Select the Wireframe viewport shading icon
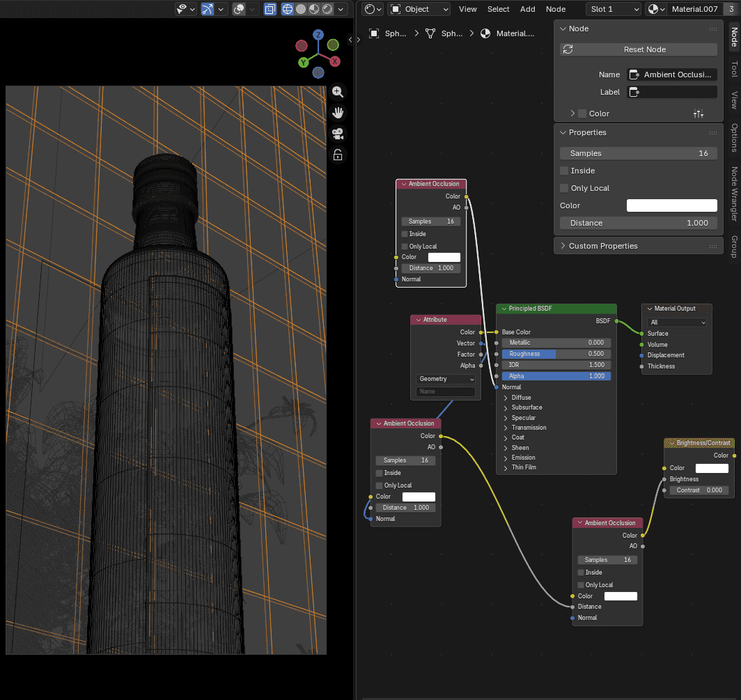 pyautogui.click(x=286, y=9)
